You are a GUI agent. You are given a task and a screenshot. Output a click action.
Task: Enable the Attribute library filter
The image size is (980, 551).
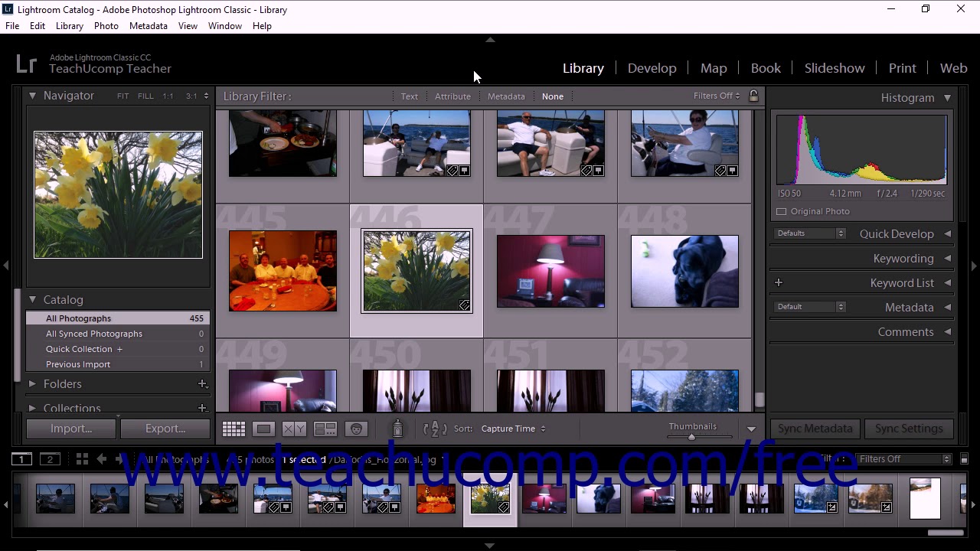click(452, 96)
